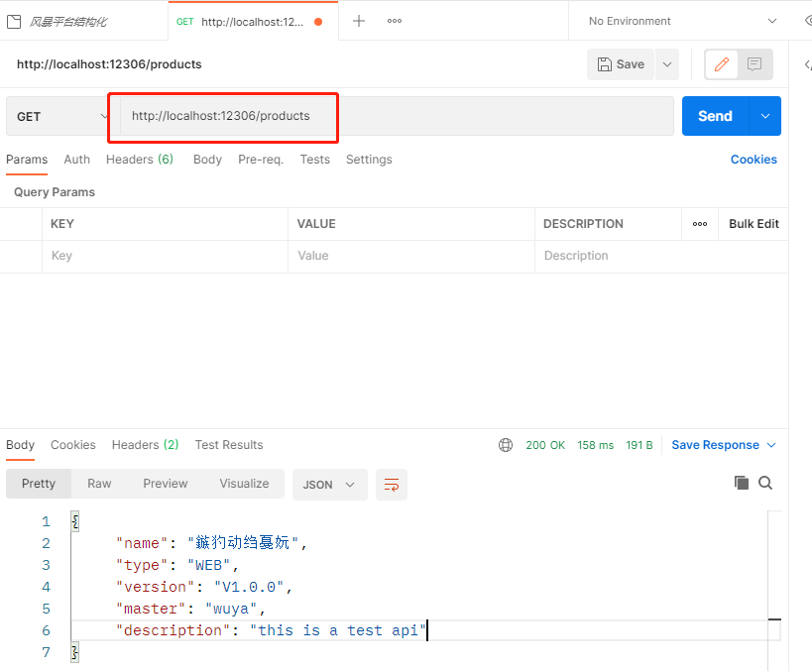The height and width of the screenshot is (671, 812).
Task: Collapse JSON at line 1 brace
Action: click(75, 521)
